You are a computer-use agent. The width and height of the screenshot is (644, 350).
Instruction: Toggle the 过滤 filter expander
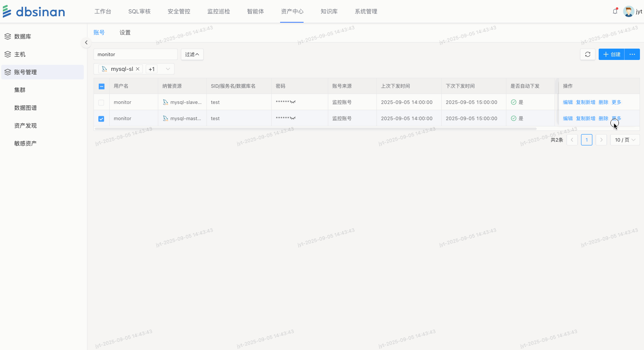(x=192, y=54)
